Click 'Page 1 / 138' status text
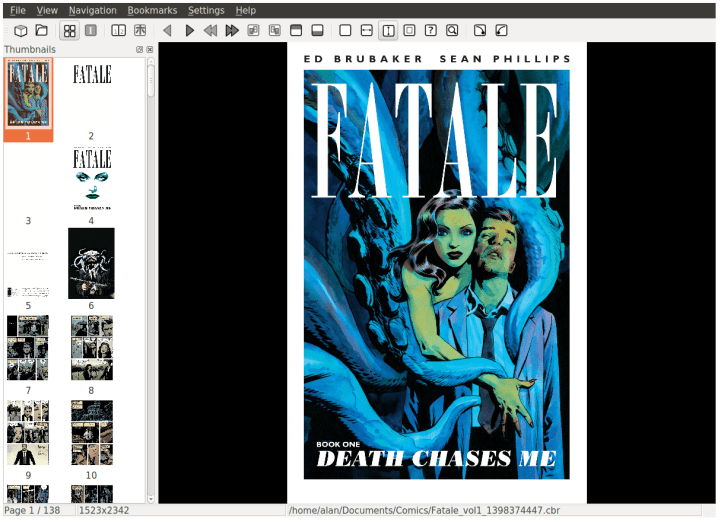The height and width of the screenshot is (522, 720). click(32, 511)
